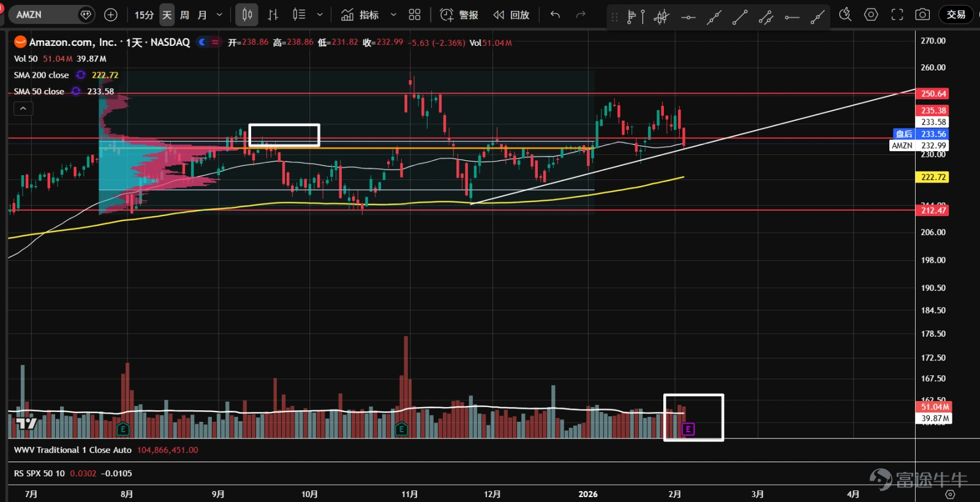Redo the chart action
Image resolution: width=980 pixels, height=502 pixels.
581,15
